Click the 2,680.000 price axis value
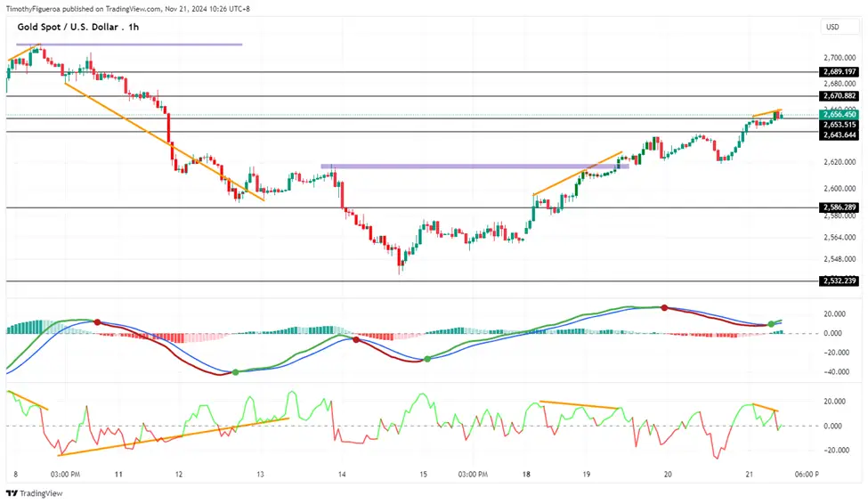The height and width of the screenshot is (504, 868). point(840,84)
